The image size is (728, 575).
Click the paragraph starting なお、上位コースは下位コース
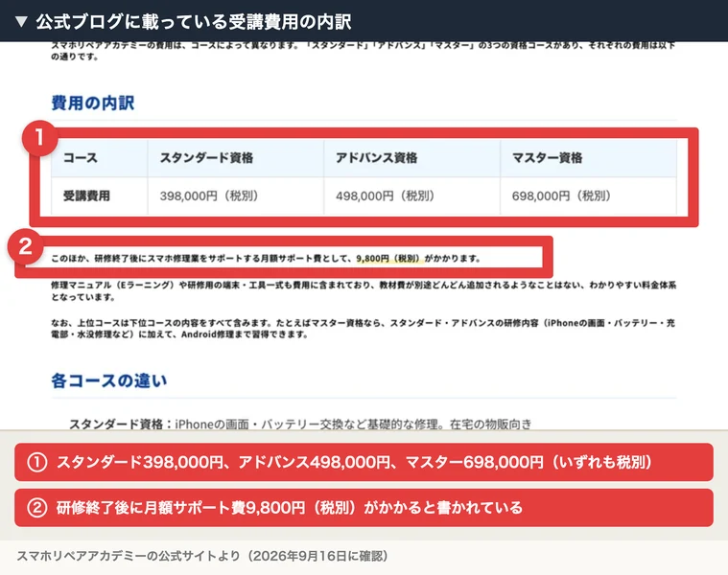pyautogui.click(x=363, y=329)
